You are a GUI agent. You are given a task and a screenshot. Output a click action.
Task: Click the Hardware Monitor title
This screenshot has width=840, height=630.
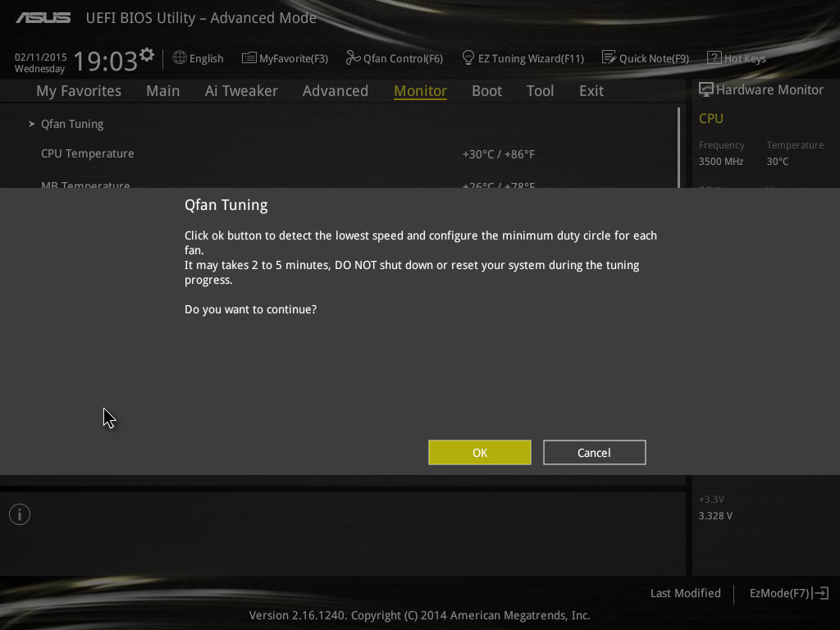click(x=769, y=90)
